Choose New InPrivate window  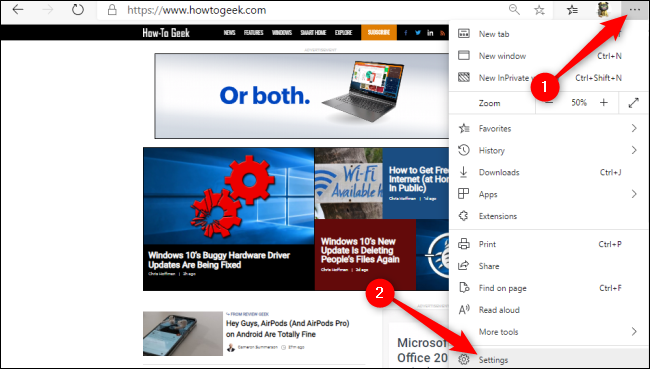tap(548, 78)
